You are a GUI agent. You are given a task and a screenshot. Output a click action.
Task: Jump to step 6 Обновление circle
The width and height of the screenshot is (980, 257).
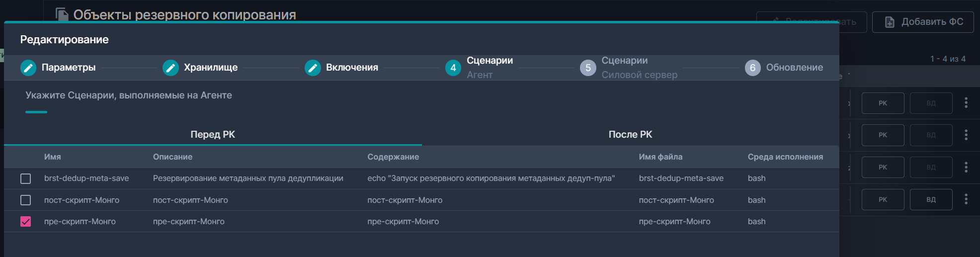pyautogui.click(x=752, y=68)
